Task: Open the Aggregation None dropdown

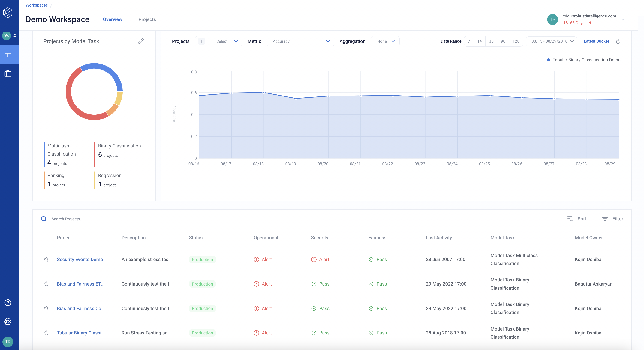Action: (385, 41)
